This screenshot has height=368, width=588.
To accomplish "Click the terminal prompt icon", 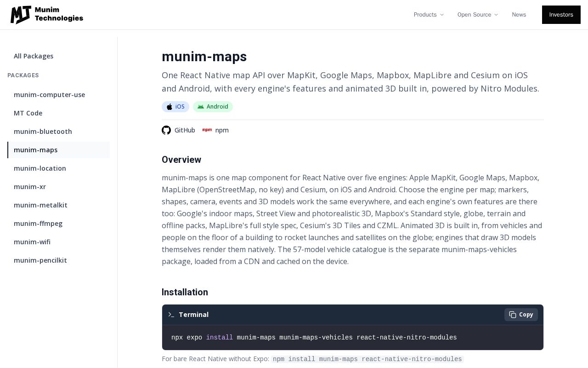I will coord(171,315).
